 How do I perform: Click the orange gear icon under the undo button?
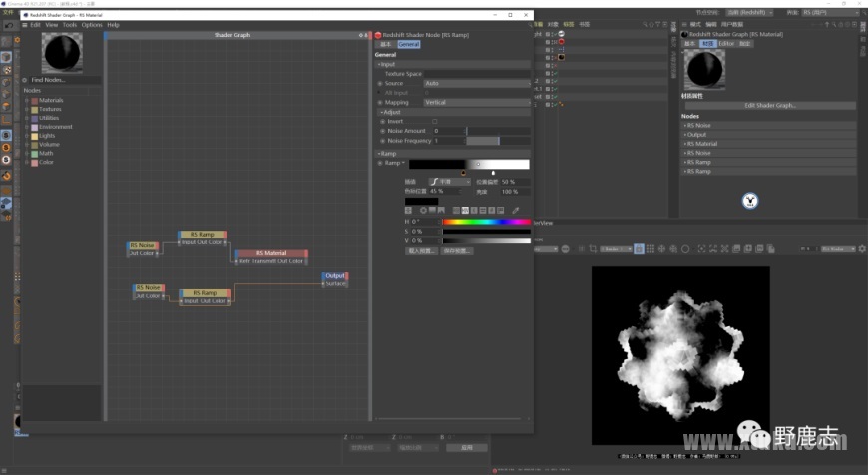(x=17, y=40)
